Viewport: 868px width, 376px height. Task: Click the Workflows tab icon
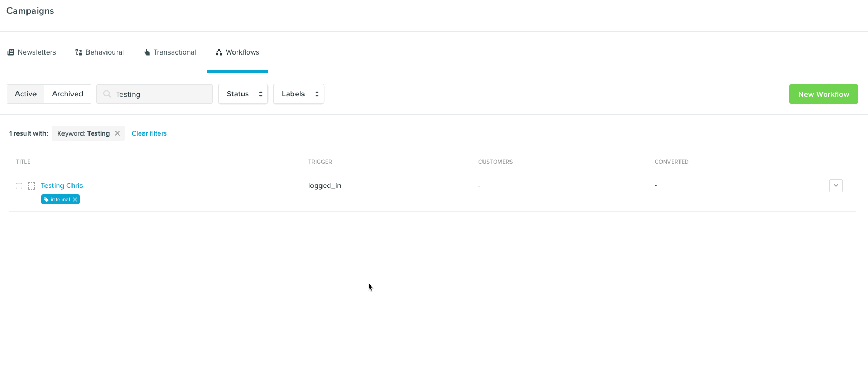tap(219, 52)
